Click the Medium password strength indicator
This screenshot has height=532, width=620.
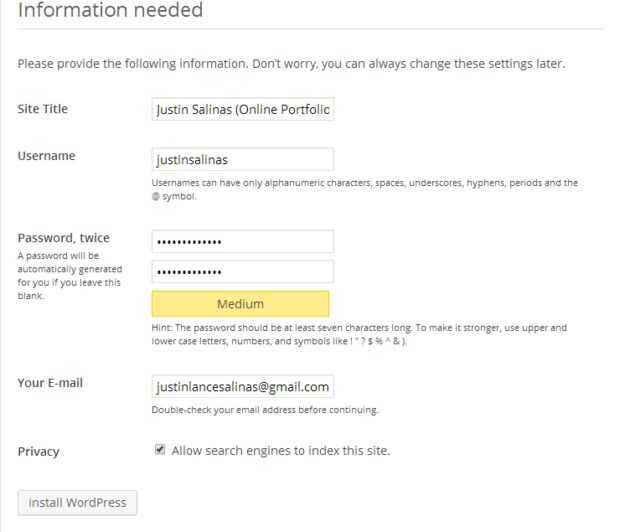[240, 304]
